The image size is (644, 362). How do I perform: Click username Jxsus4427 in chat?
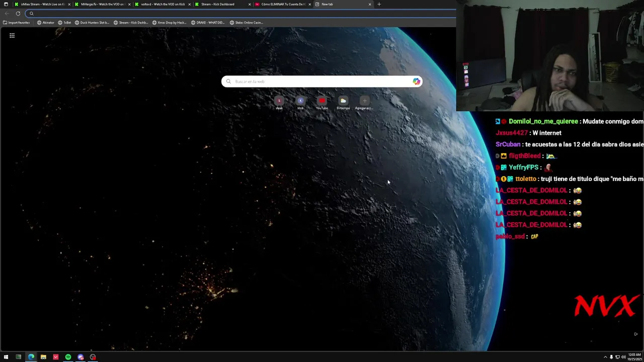[x=512, y=133]
